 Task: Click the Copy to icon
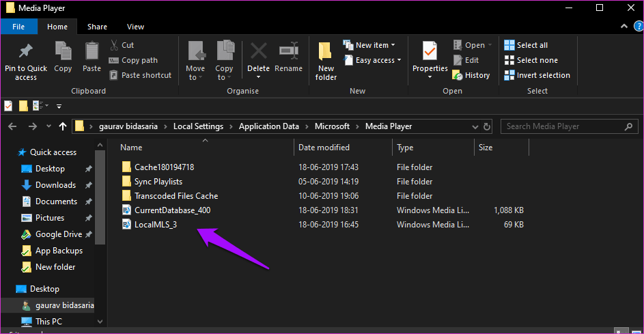(225, 51)
